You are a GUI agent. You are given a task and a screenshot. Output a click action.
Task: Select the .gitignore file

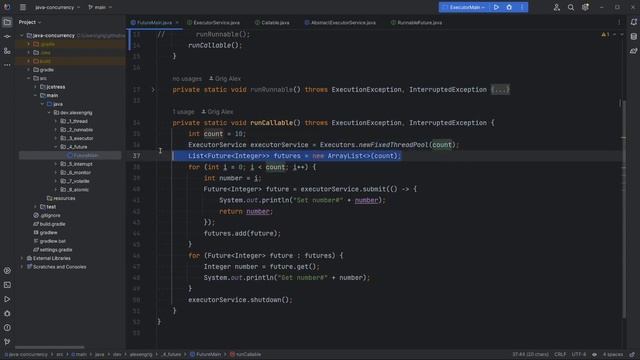pyautogui.click(x=47, y=216)
